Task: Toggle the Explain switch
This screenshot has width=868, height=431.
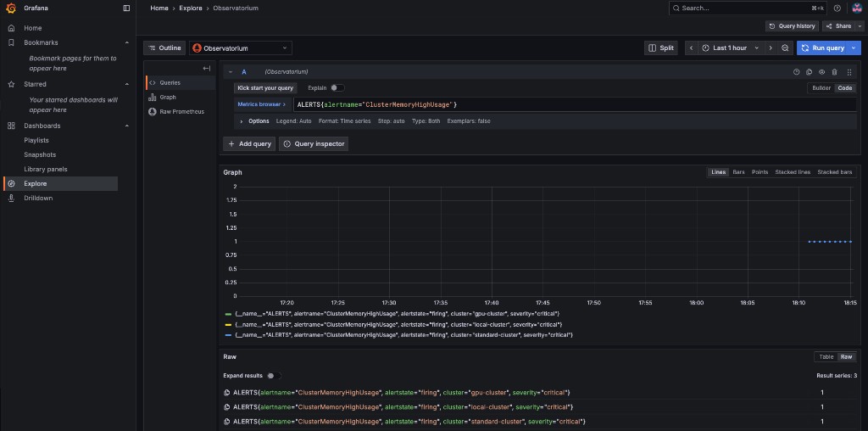Action: tap(337, 87)
